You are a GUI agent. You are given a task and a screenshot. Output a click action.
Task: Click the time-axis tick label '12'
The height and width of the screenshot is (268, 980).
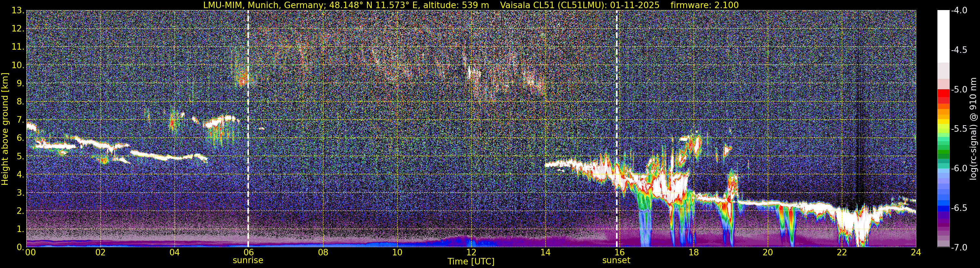click(471, 252)
